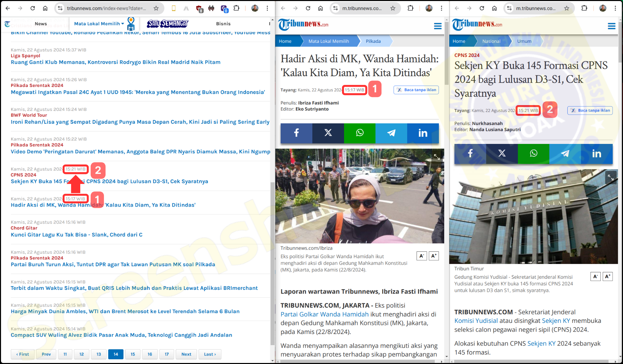The height and width of the screenshot is (364, 623).
Task: Open Hadir Aksi di MK headline link
Action: pos(103,205)
